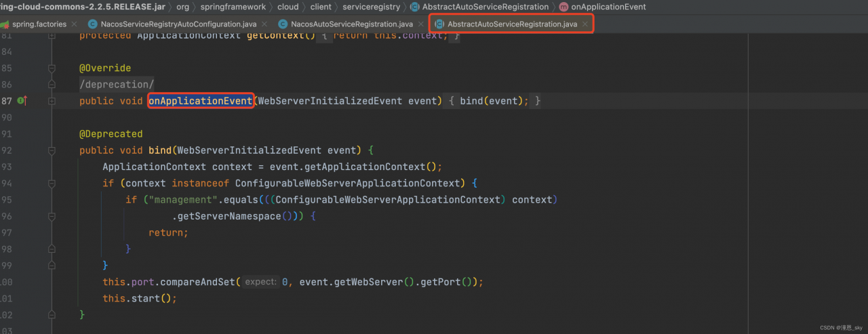Click the org breadcrumb
Screen dimensions: 868x334
(182, 7)
